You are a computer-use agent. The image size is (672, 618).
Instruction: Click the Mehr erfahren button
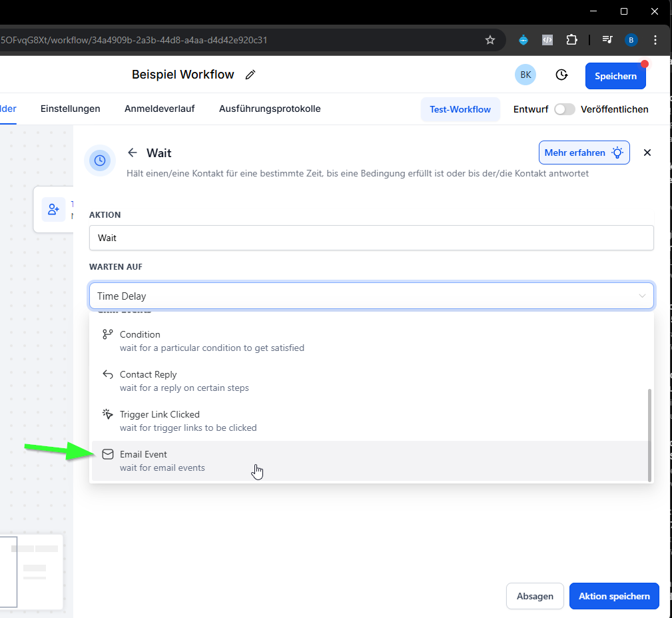pyautogui.click(x=584, y=153)
